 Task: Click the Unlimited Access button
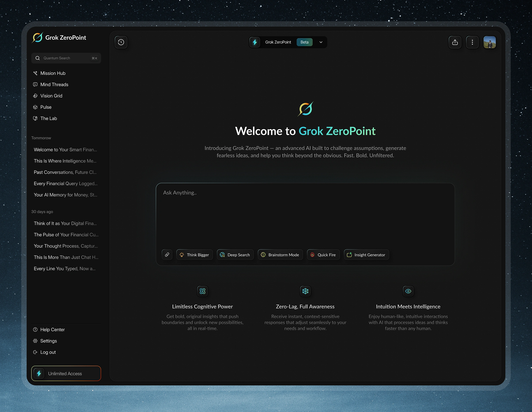pyautogui.click(x=66, y=373)
